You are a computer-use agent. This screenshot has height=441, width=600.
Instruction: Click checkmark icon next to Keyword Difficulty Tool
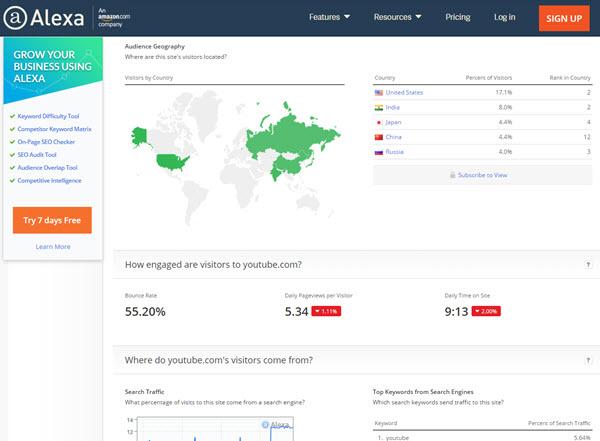[x=12, y=116]
